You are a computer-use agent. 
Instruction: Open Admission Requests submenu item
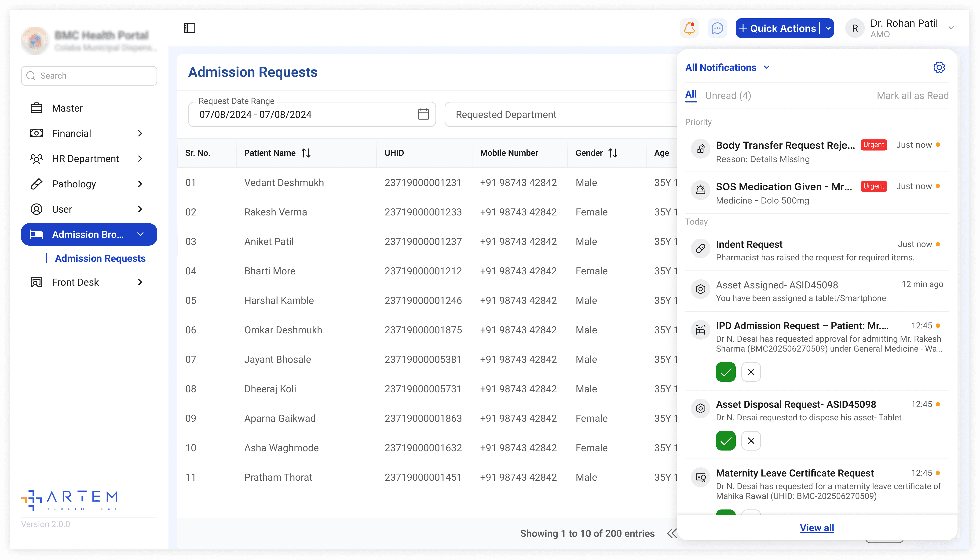click(100, 258)
